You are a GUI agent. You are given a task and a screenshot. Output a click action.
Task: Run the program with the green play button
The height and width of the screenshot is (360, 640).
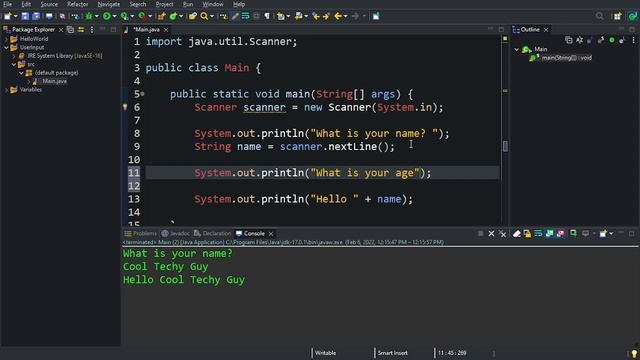pos(107,16)
